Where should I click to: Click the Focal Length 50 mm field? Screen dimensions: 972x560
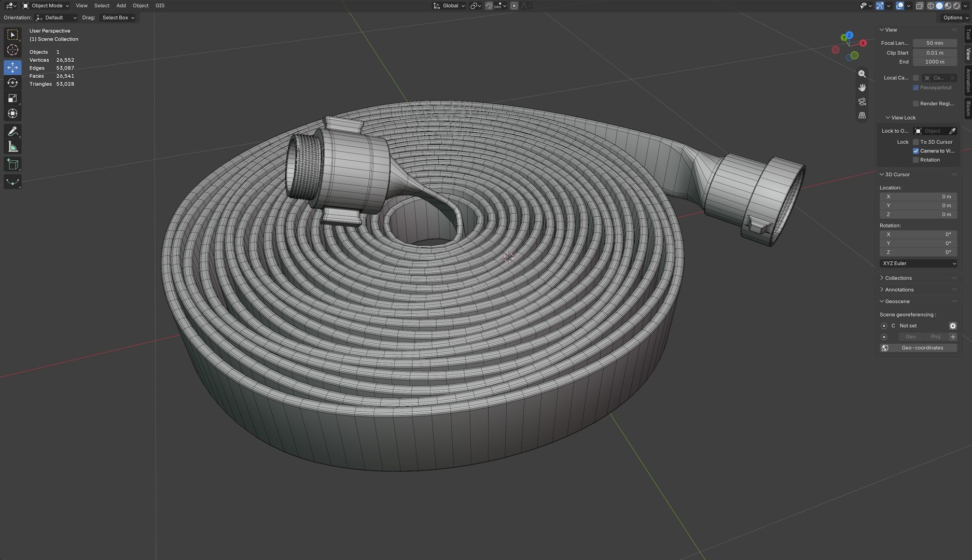tap(935, 43)
